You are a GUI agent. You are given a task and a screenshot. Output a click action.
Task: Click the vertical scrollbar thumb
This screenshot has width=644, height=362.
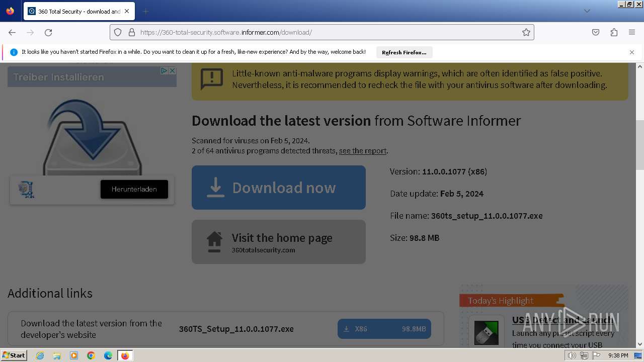(640, 145)
